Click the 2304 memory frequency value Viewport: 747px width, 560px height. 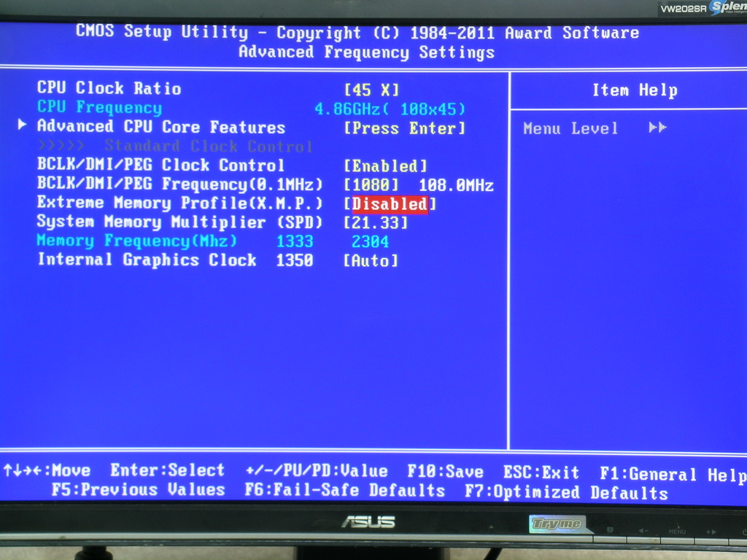coord(370,241)
